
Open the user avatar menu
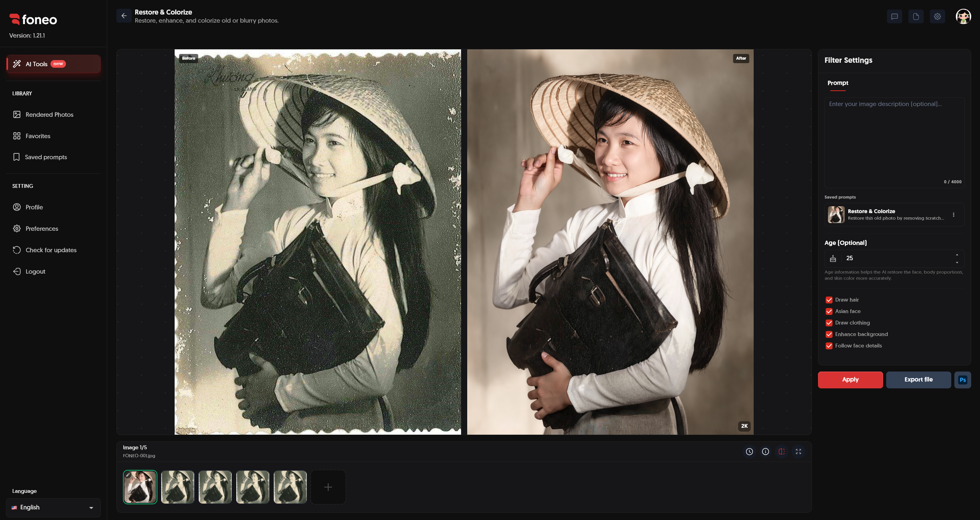[963, 16]
